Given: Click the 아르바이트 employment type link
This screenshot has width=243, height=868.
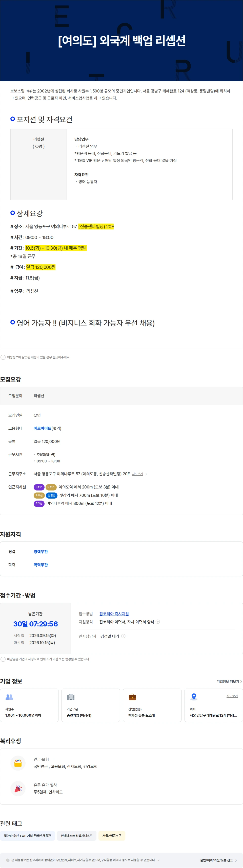Looking at the screenshot, I should tap(42, 428).
